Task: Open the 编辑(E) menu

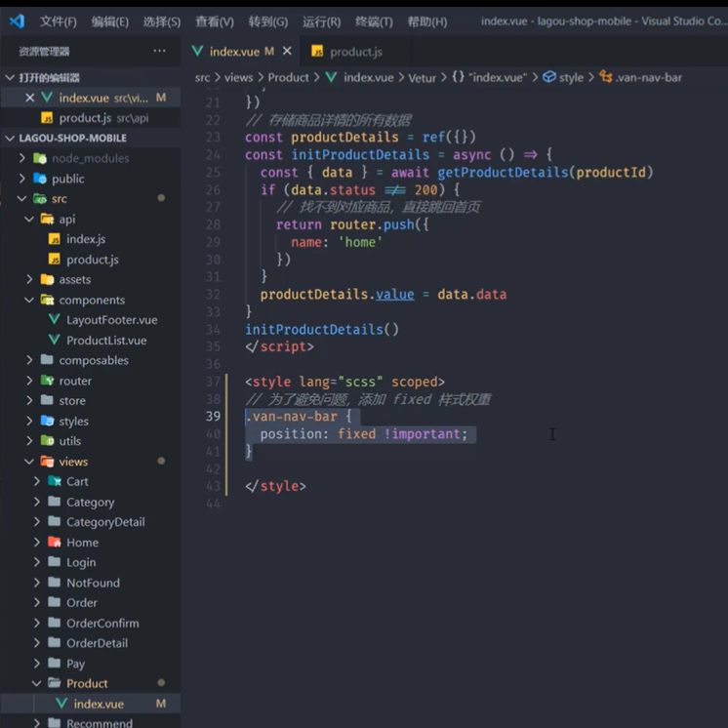Action: [110, 21]
